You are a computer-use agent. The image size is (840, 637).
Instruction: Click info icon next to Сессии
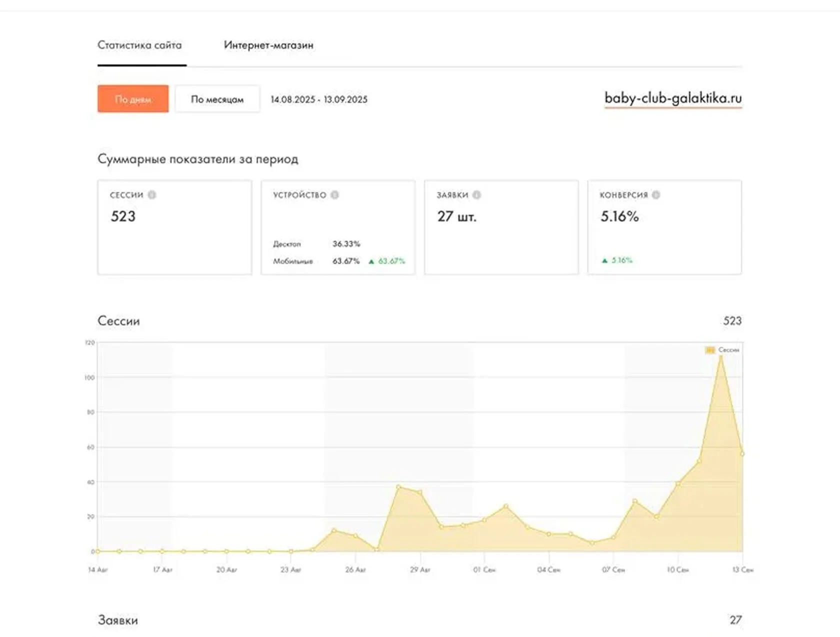click(x=152, y=195)
